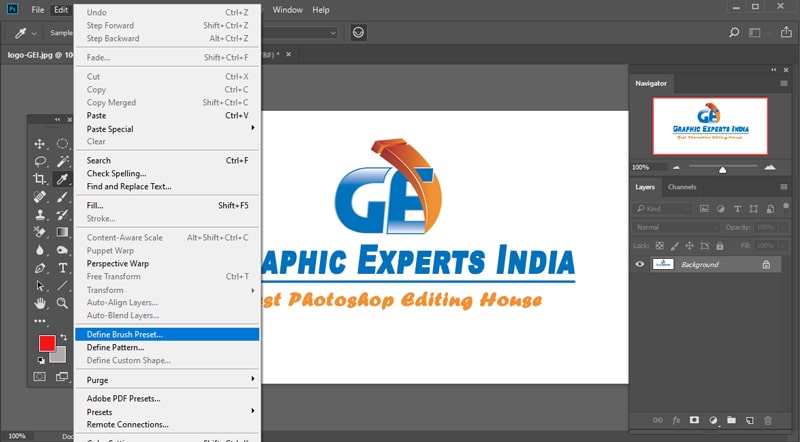Open the Window menu

point(287,10)
